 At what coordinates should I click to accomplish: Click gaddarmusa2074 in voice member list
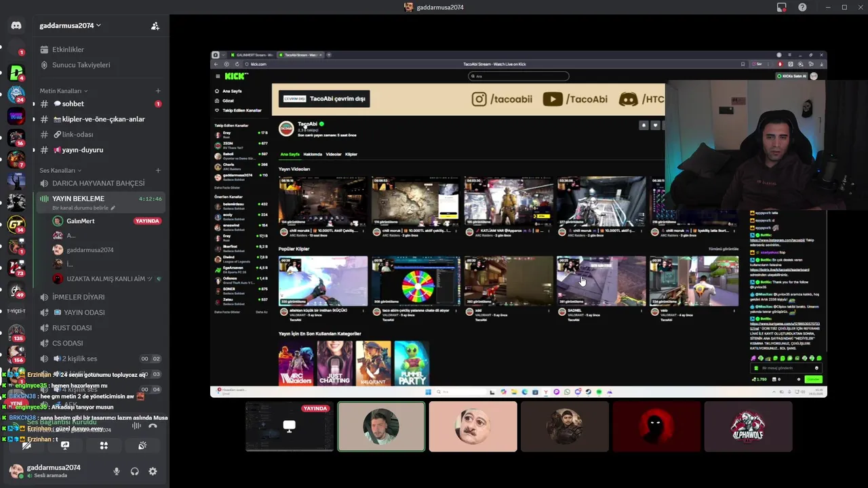[x=90, y=250]
